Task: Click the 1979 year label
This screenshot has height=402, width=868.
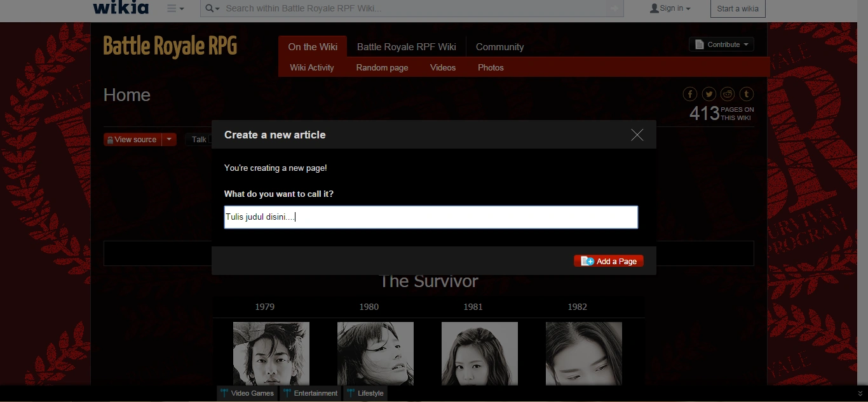Action: pos(265,307)
